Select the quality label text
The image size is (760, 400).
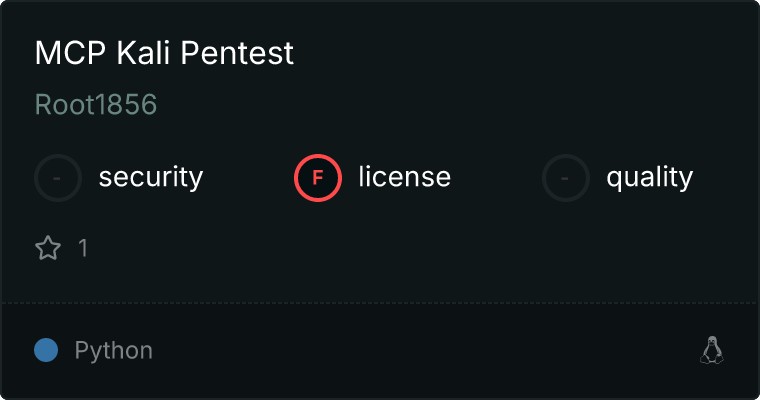point(649,178)
